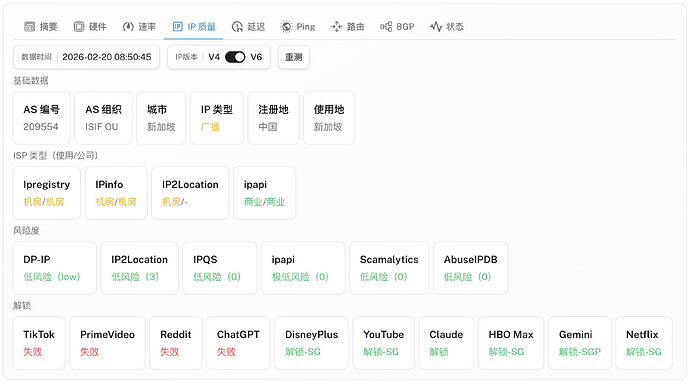Image resolution: width=690 pixels, height=382 pixels.
Task: Click the IP2Location 机房/- card
Action: [190, 193]
